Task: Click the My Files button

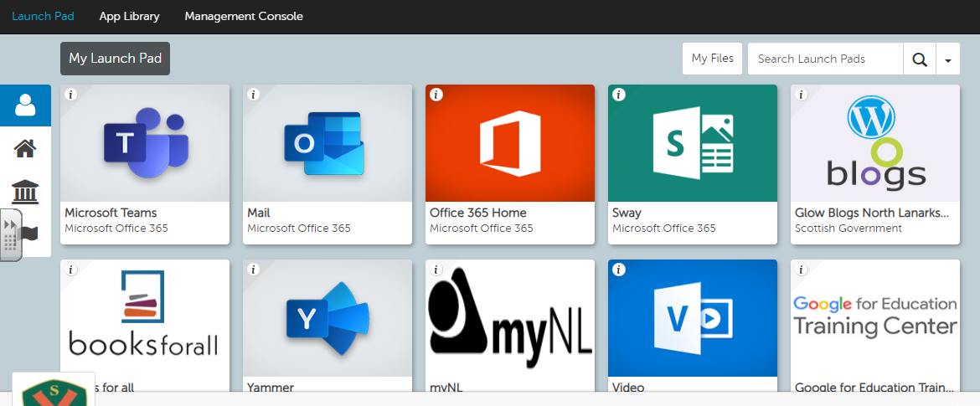Action: coord(712,59)
